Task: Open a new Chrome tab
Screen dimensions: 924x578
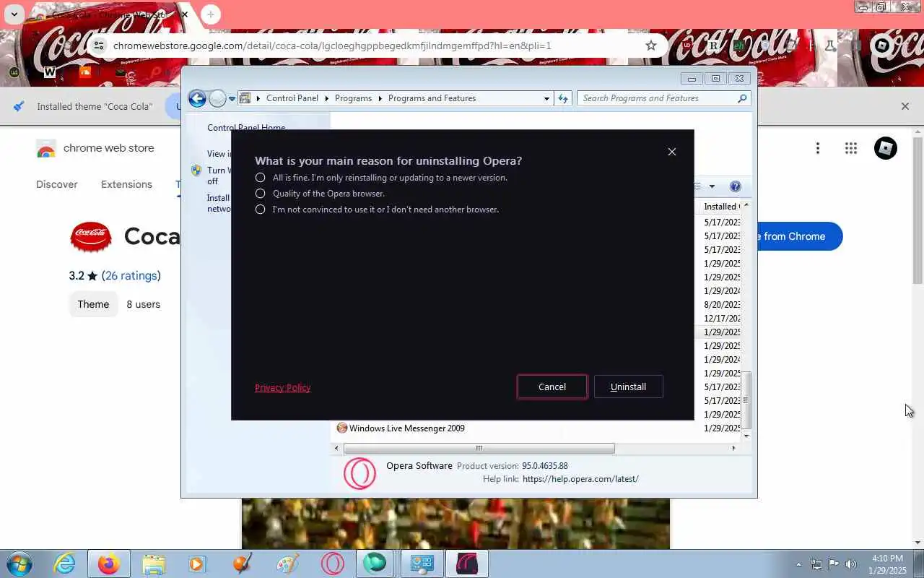Action: tap(210, 14)
